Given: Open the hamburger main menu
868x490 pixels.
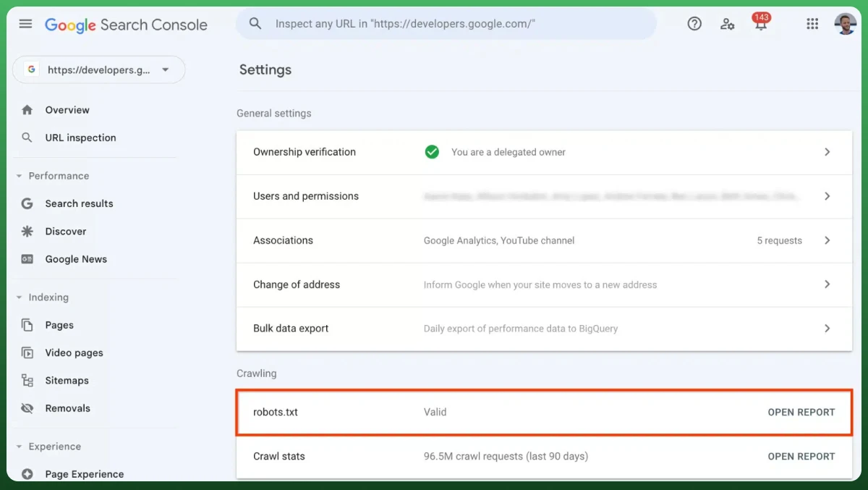Looking at the screenshot, I should (25, 24).
